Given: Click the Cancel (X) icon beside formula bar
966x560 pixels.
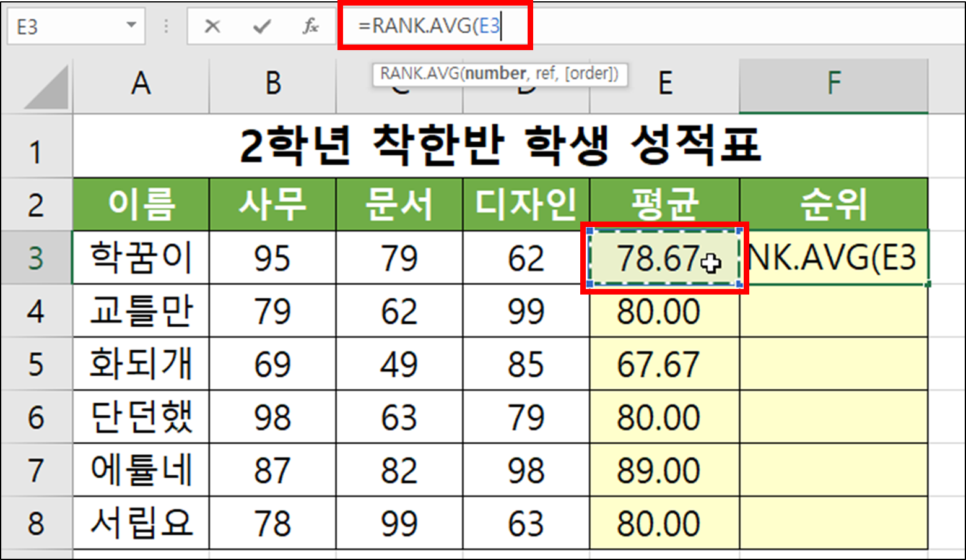Looking at the screenshot, I should pos(213,26).
